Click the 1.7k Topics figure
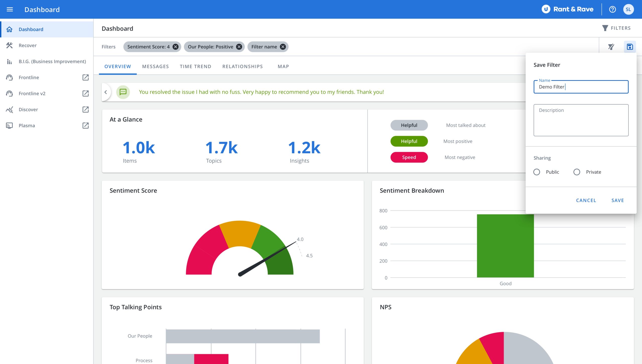 coord(221,148)
